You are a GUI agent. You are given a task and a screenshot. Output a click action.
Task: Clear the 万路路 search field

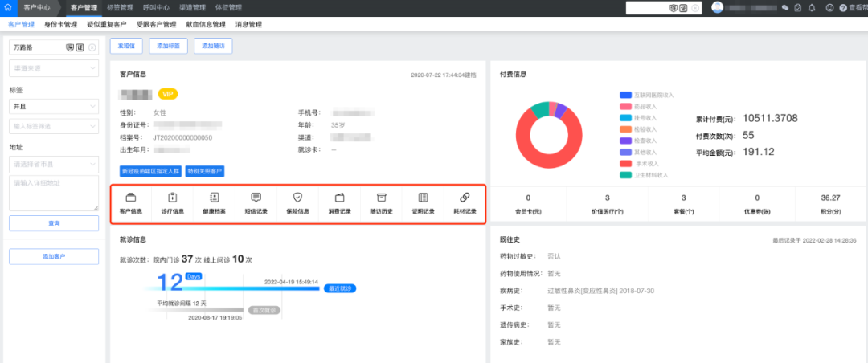coord(92,47)
